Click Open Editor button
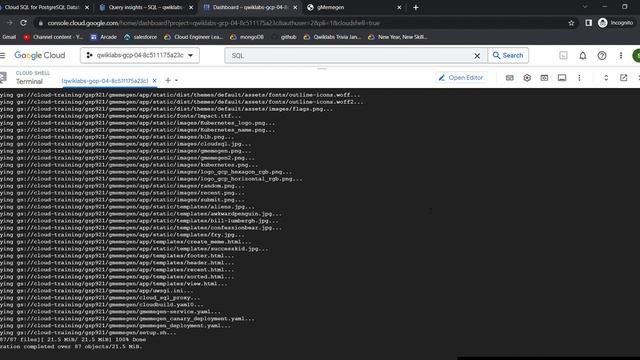 (460, 78)
